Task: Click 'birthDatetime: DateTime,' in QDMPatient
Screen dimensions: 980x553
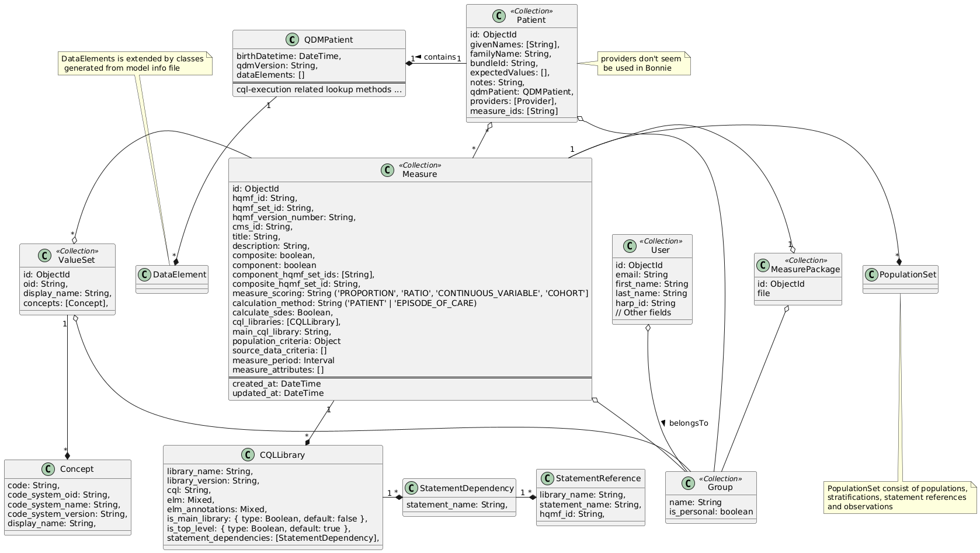Action: pos(289,56)
